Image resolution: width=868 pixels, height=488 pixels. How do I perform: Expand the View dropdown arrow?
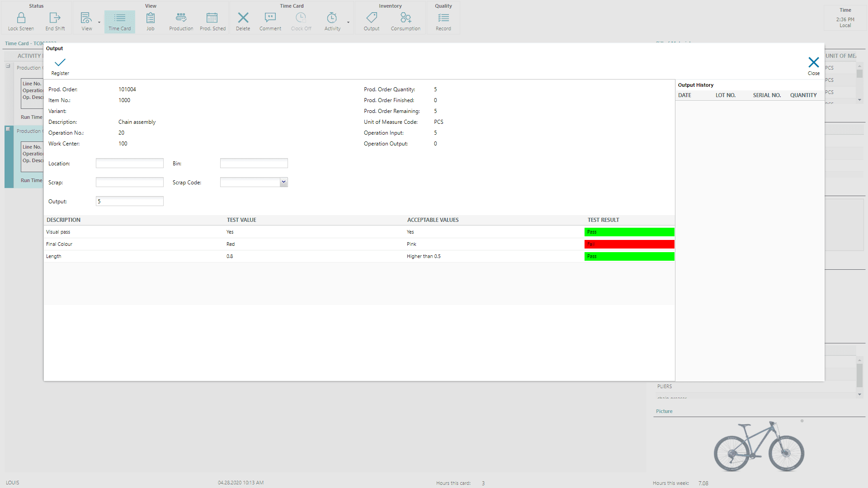pos(99,22)
